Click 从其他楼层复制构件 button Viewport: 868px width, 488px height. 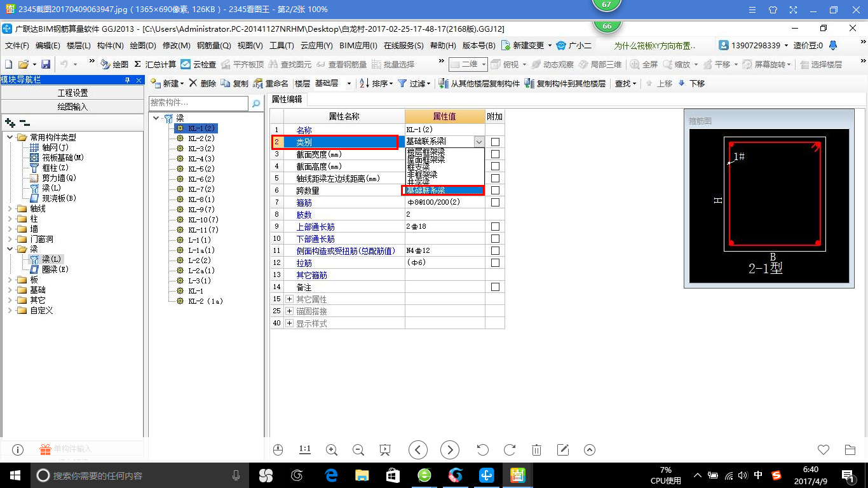tap(480, 83)
